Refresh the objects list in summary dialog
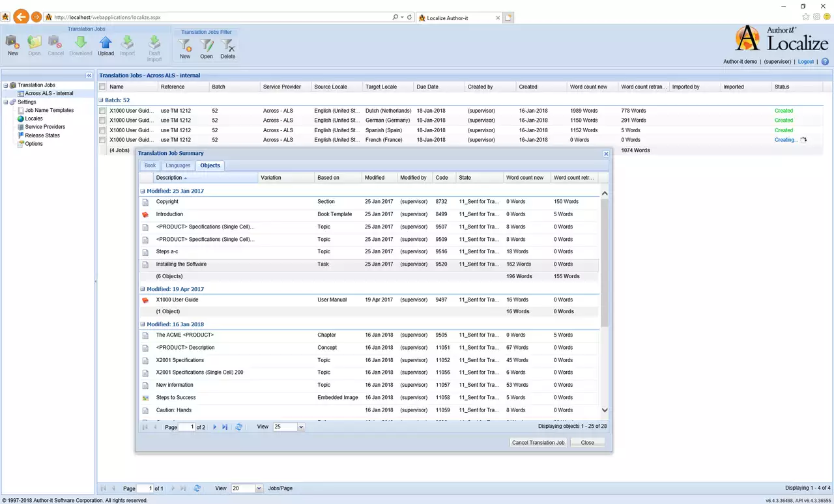834x504 pixels. click(239, 427)
